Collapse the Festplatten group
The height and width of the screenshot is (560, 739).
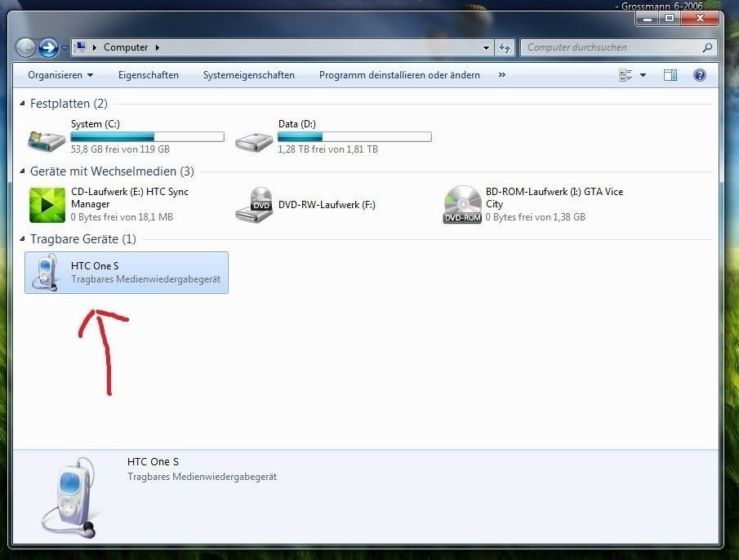[22, 103]
